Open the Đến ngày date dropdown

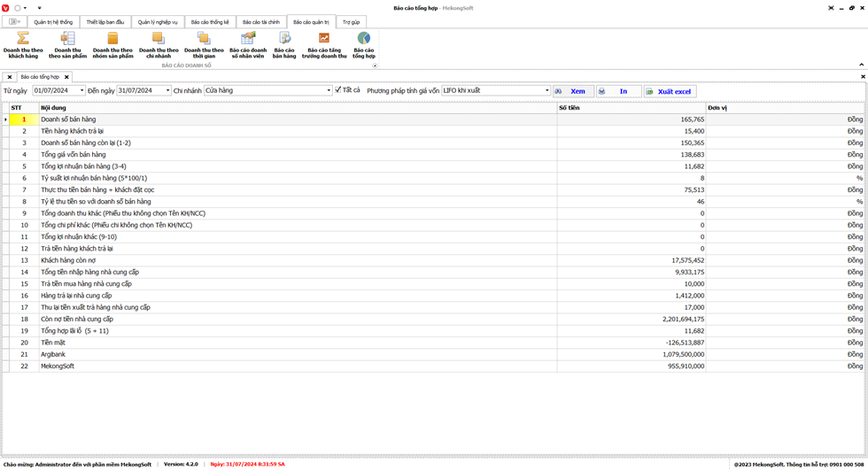tap(167, 90)
